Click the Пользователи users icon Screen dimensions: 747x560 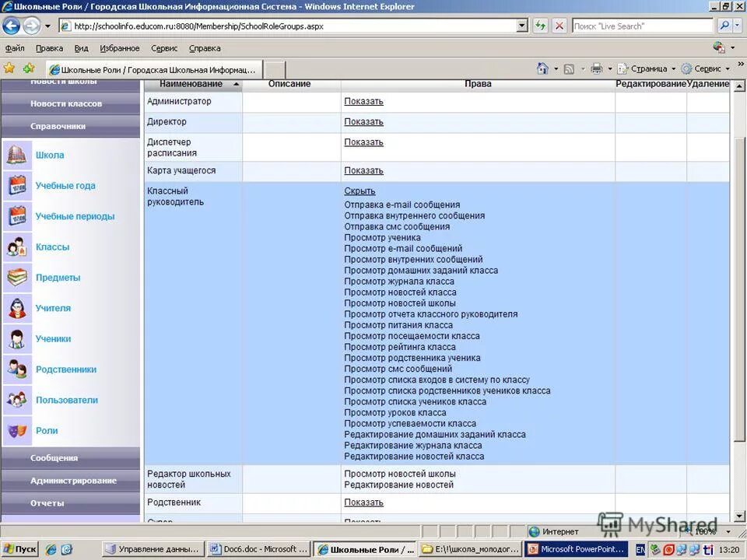click(x=16, y=400)
